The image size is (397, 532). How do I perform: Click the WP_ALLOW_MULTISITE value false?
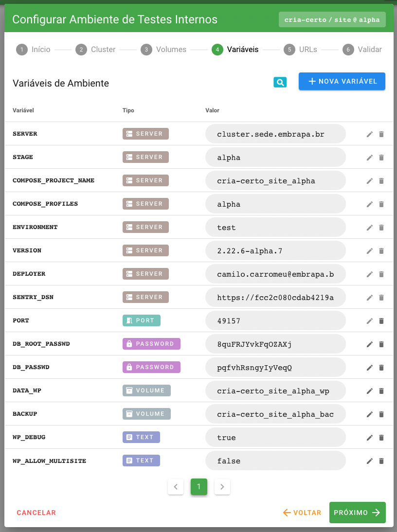[275, 461]
